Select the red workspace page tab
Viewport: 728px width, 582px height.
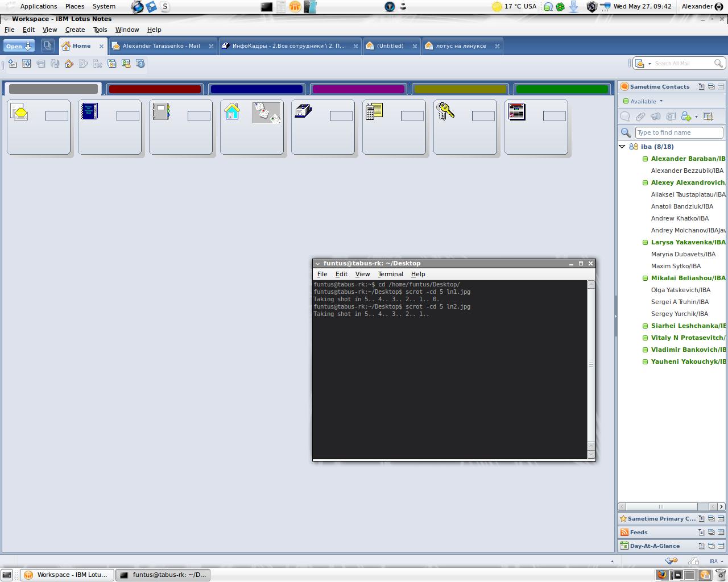point(155,89)
